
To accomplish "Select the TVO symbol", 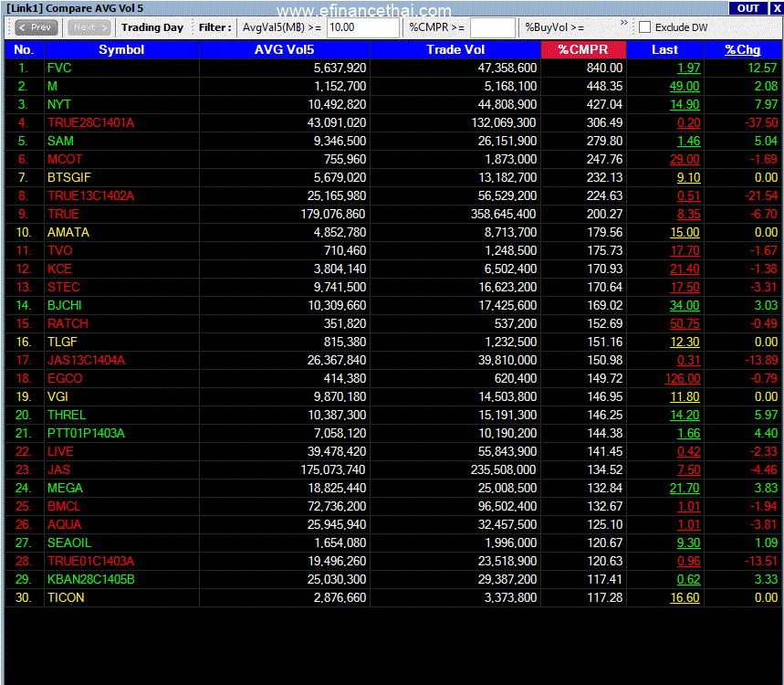I will pos(60,250).
